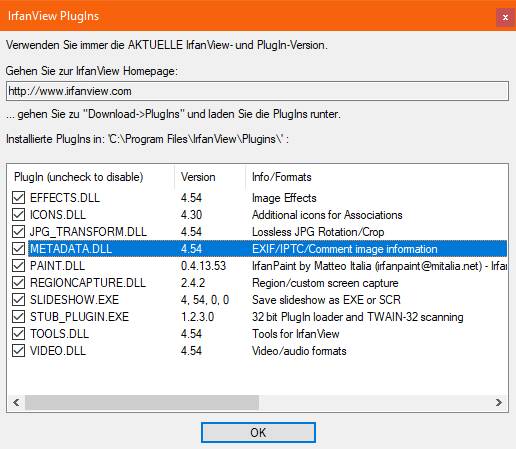This screenshot has height=449, width=516.
Task: Uncheck the VIDEO.DLL plugin checkbox
Action: [18, 351]
